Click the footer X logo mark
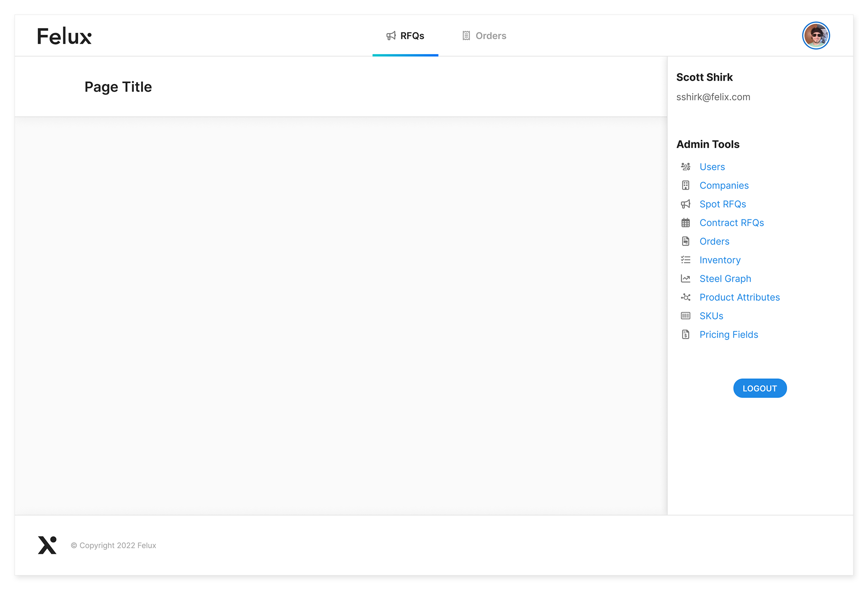The height and width of the screenshot is (590, 868). point(47,545)
